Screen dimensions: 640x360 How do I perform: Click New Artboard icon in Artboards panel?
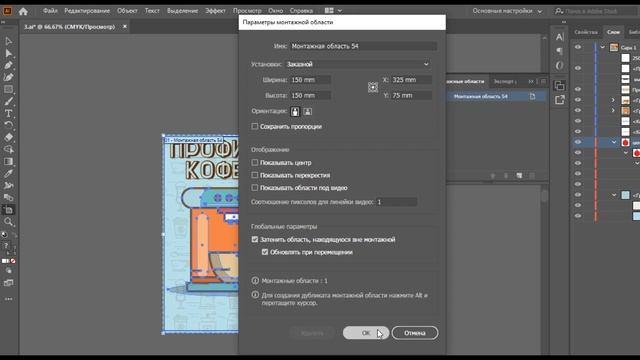(x=519, y=176)
